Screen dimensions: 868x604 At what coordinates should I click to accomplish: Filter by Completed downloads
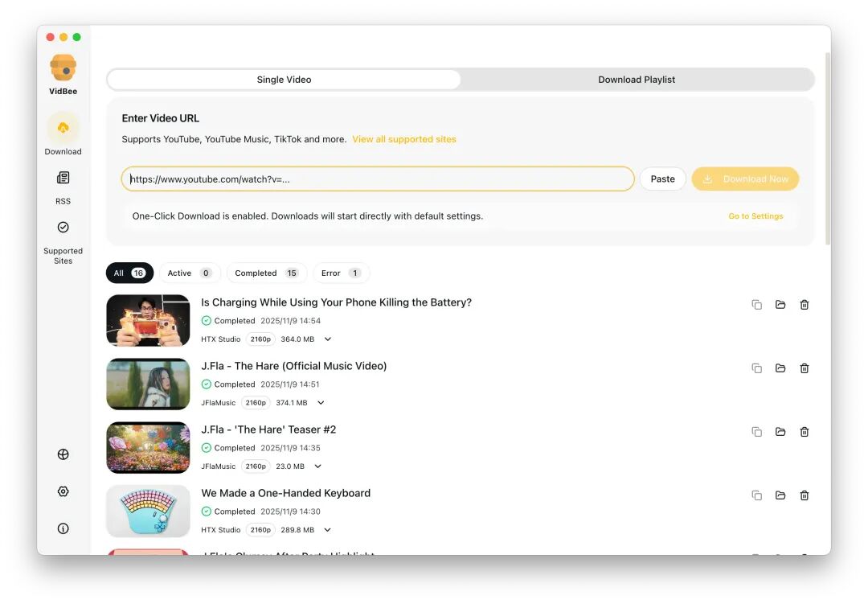click(266, 273)
